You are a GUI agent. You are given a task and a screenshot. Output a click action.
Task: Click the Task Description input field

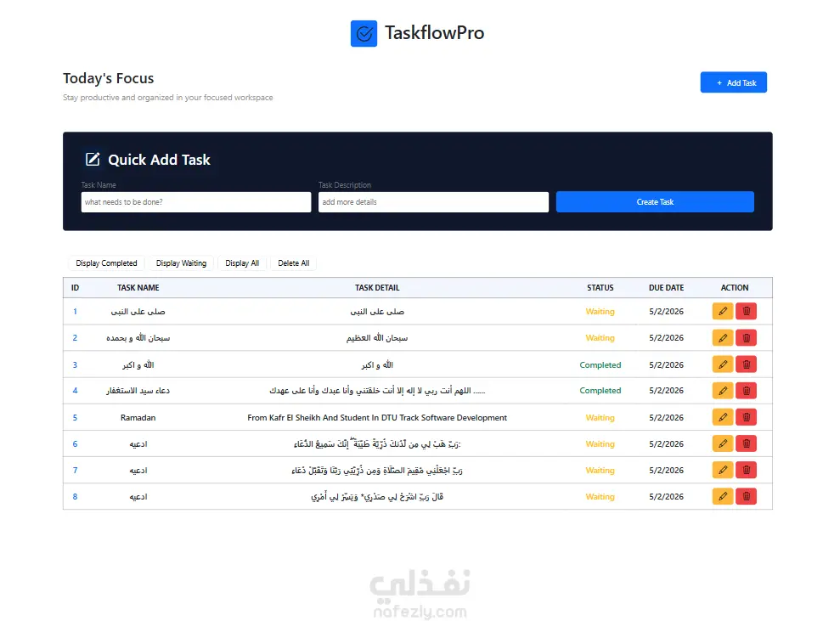click(x=433, y=202)
